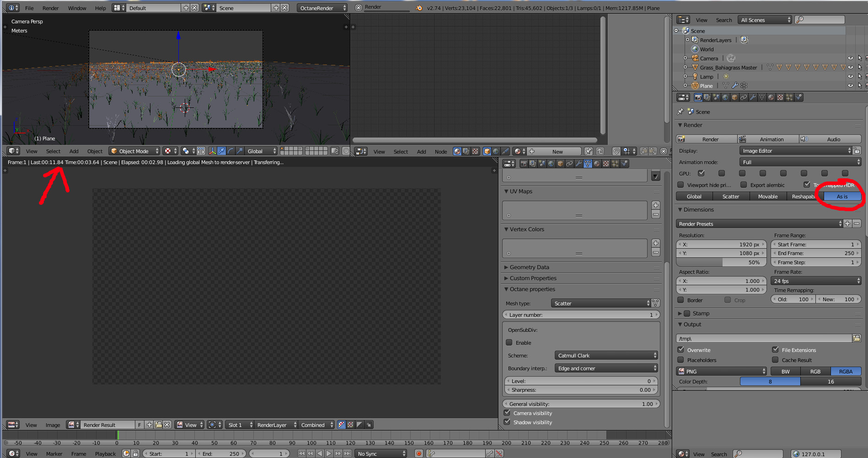This screenshot has width=868, height=458.
Task: Open the Object menu in 3D viewport header
Action: [x=95, y=151]
